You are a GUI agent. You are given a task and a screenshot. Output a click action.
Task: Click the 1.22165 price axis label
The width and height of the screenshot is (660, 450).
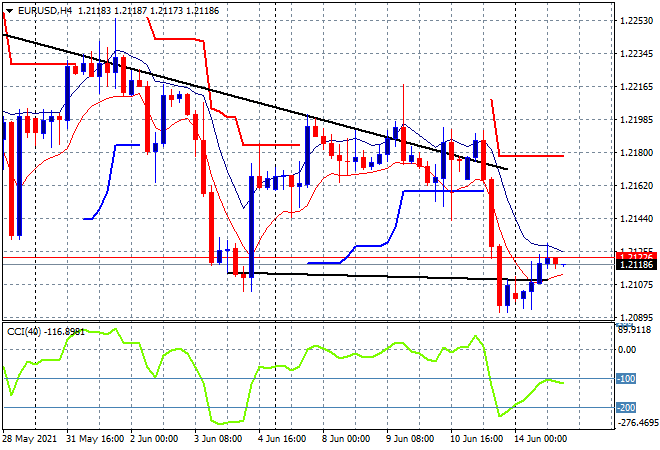point(637,87)
